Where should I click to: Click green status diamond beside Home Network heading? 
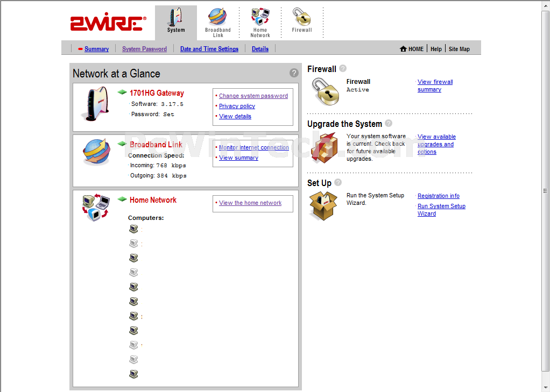[122, 199]
